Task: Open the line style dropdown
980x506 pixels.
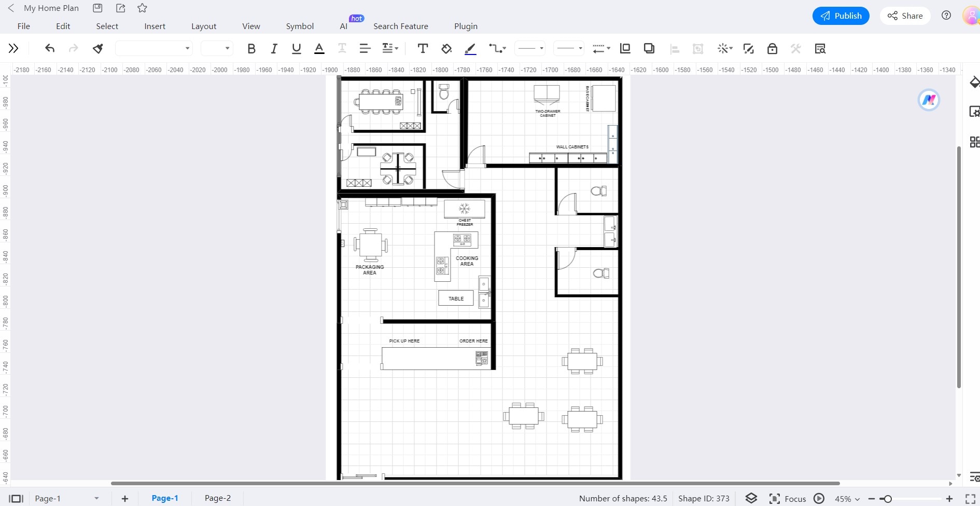Action: point(530,48)
